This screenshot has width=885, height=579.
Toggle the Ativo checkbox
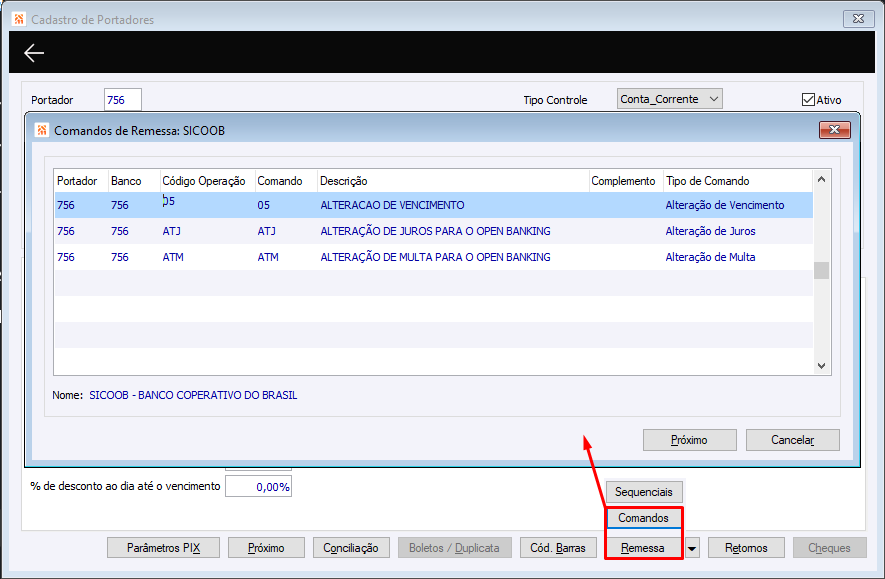click(x=808, y=100)
